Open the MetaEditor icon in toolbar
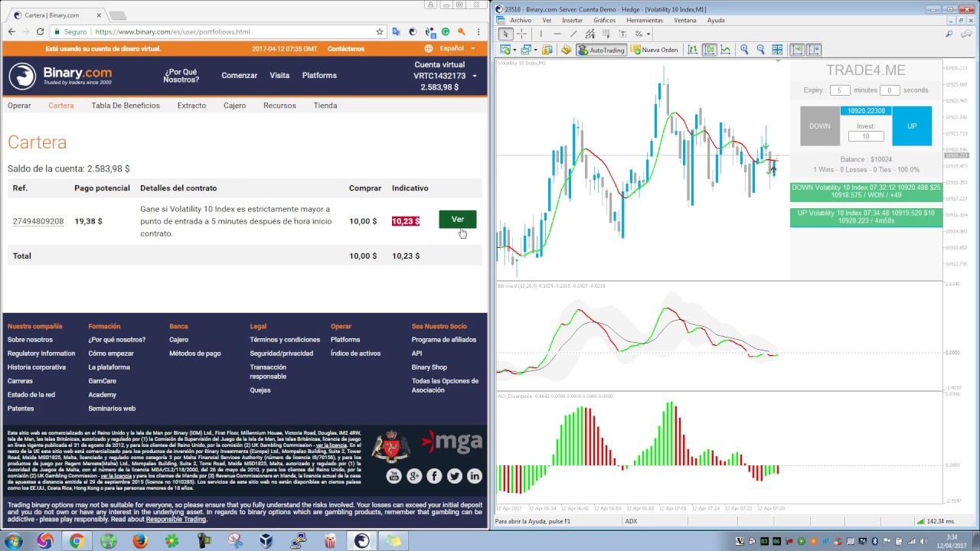The image size is (980, 551). [566, 50]
